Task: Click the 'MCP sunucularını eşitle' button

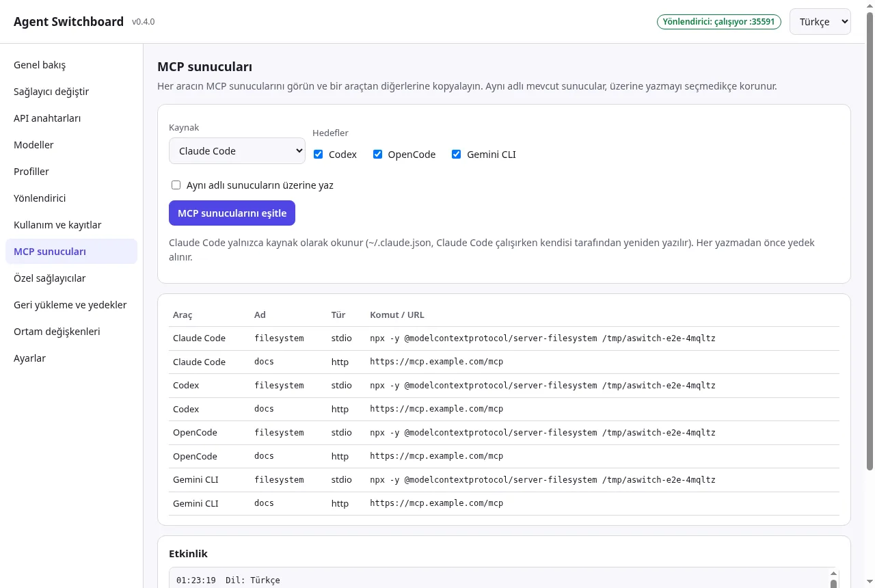Action: 232,213
